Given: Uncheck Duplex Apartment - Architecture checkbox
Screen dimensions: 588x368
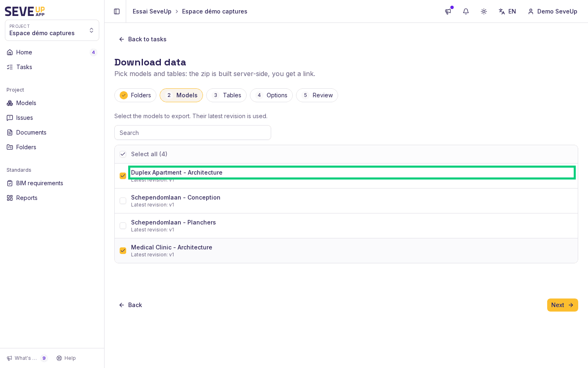Looking at the screenshot, I should (123, 176).
